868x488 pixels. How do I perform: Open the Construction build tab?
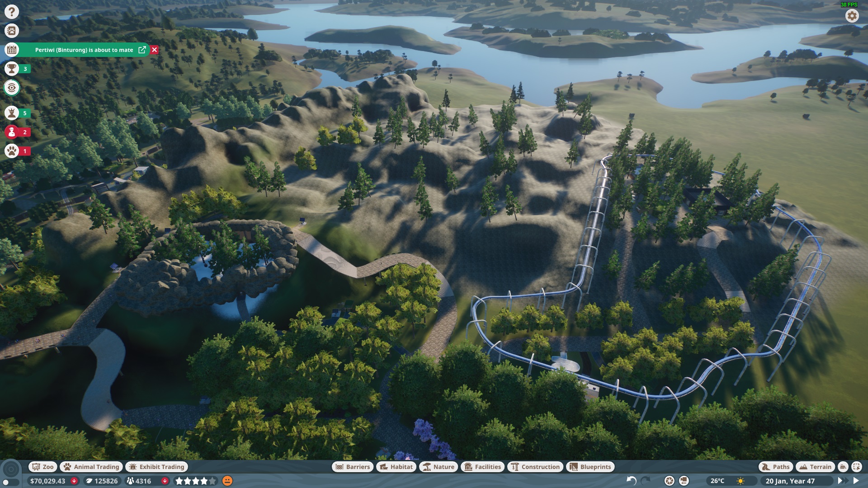coord(535,467)
